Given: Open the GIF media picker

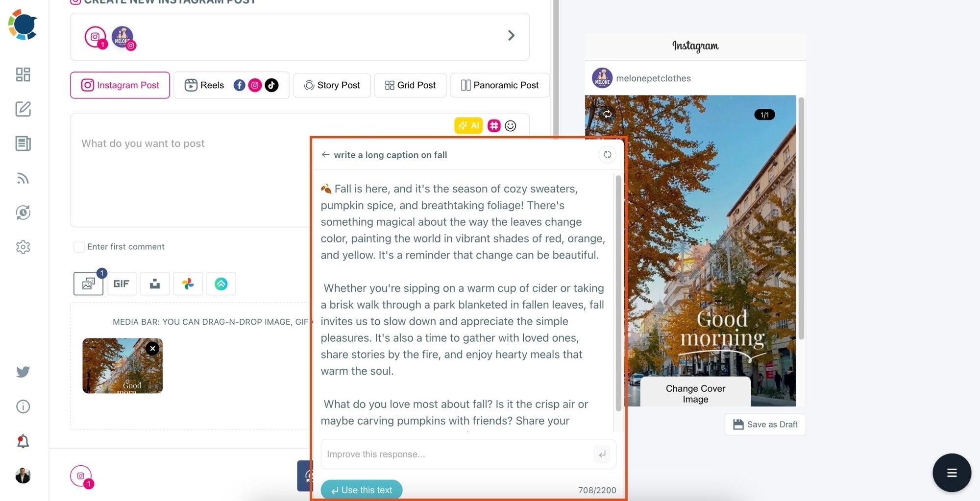Looking at the screenshot, I should [x=121, y=284].
